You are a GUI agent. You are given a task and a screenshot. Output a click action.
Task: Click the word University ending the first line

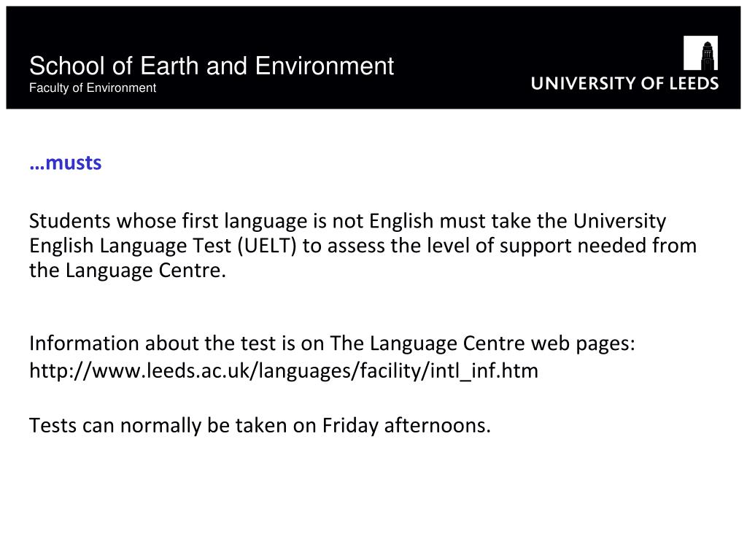coord(619,222)
